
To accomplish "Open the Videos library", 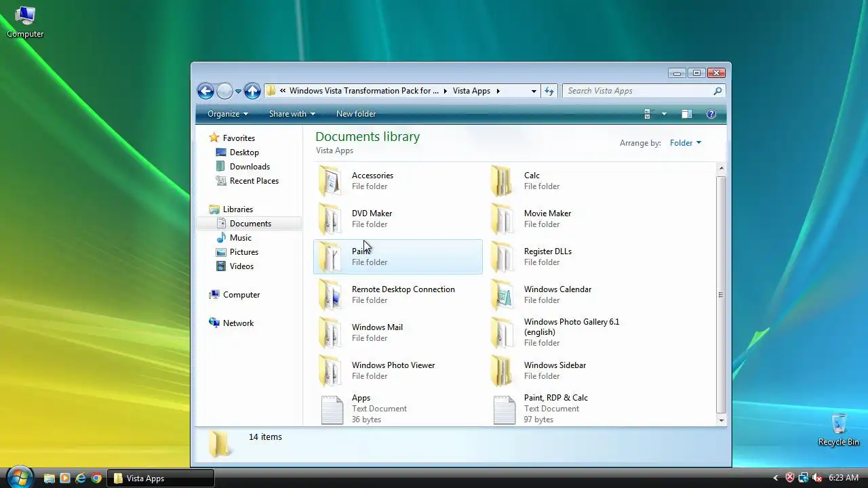I will (241, 266).
